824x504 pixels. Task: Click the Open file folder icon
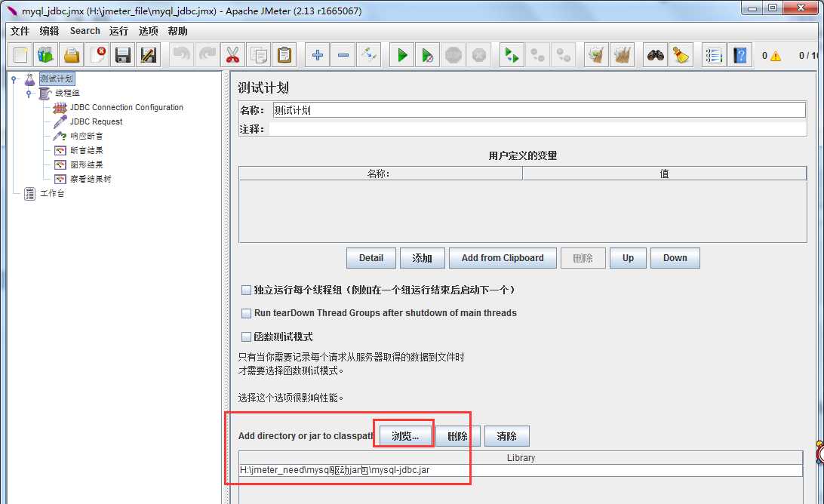(72, 54)
